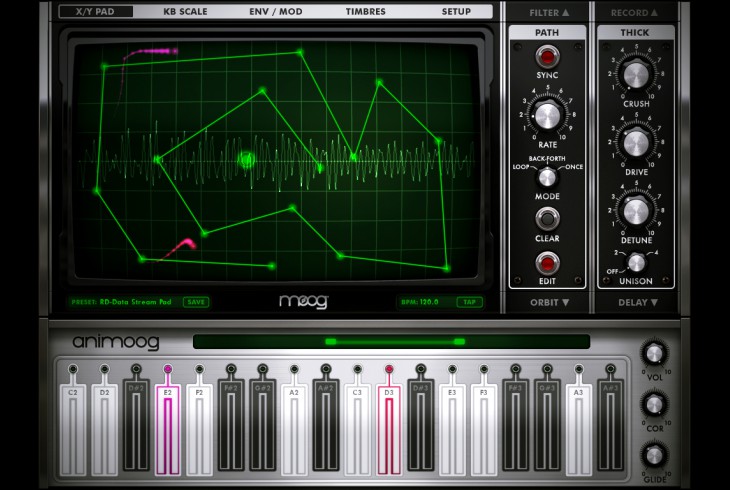730x490 pixels.
Task: Open the SETUP tab
Action: tap(456, 11)
